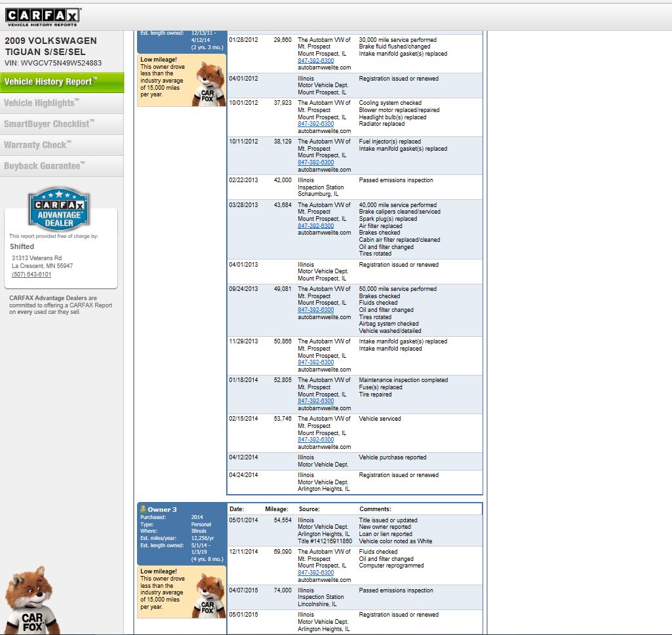
Task: Click the Autobarn phone link in the 03/28/2013 row
Action: point(316,226)
